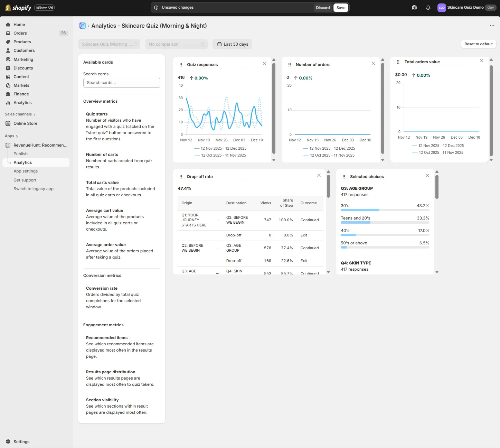The width and height of the screenshot is (500, 448).
Task: Click drag handle on Total orders value card
Action: (x=398, y=62)
